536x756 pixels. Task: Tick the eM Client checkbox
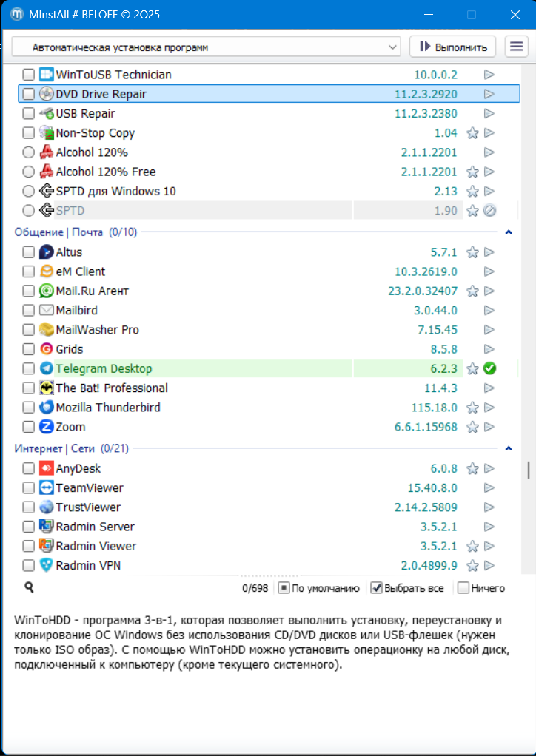pyautogui.click(x=28, y=271)
